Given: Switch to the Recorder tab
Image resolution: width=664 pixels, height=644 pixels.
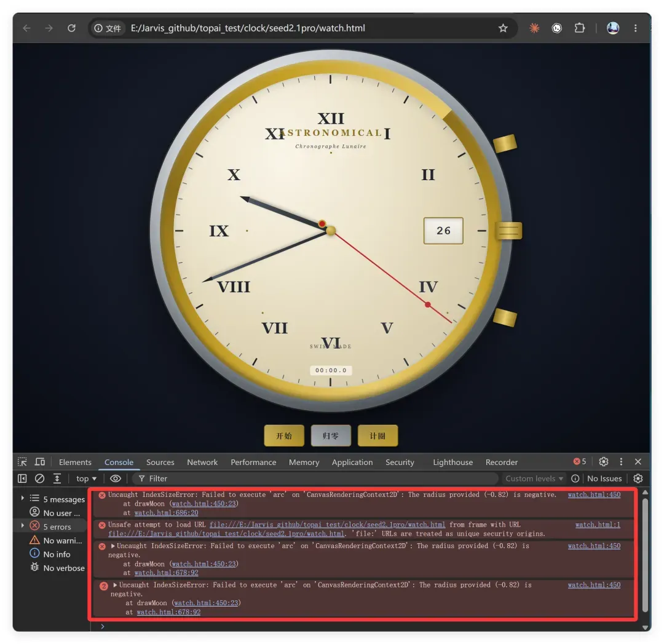Looking at the screenshot, I should tap(502, 462).
